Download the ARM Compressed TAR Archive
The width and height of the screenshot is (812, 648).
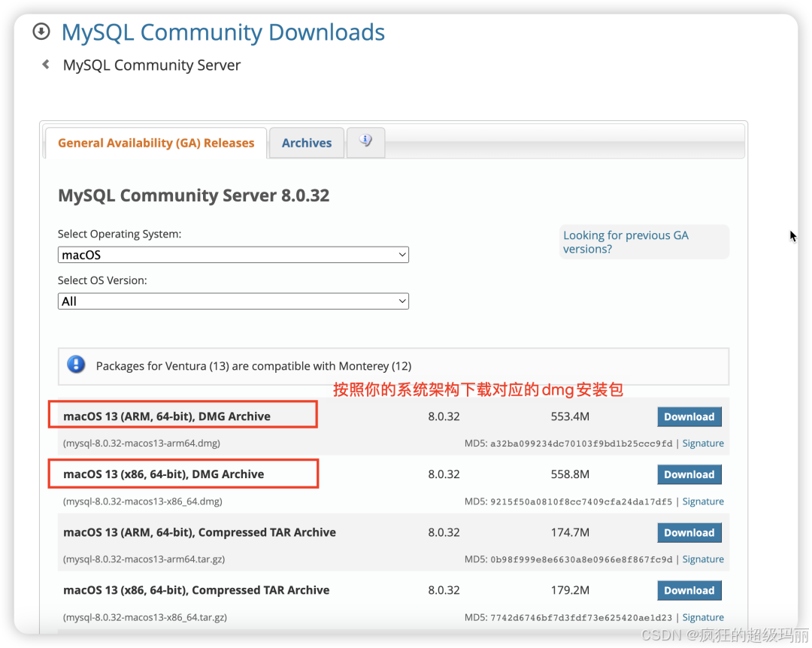pyautogui.click(x=689, y=532)
